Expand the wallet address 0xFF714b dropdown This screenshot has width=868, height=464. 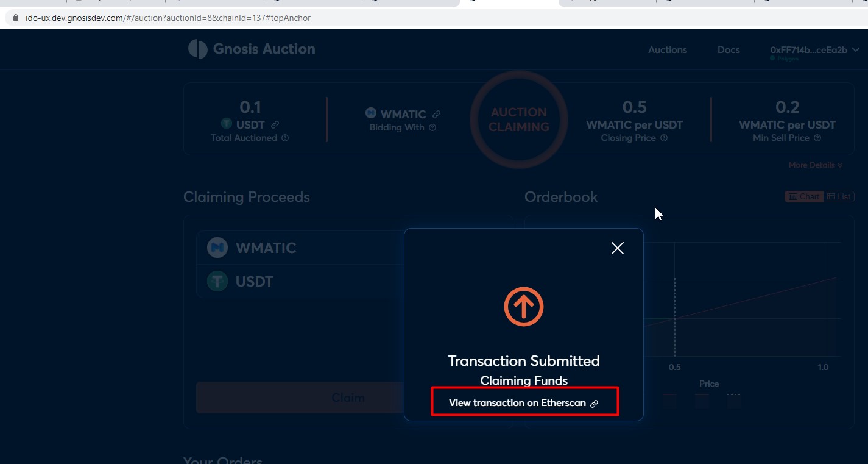coord(815,50)
